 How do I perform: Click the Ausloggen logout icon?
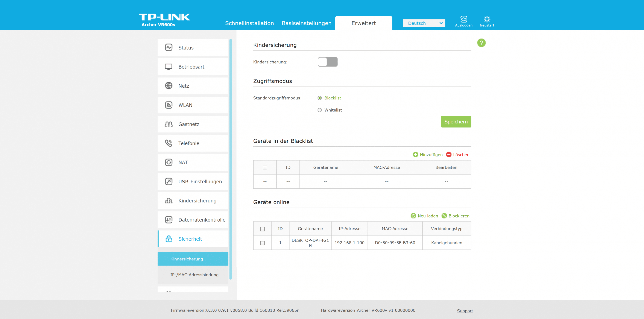[x=463, y=19]
